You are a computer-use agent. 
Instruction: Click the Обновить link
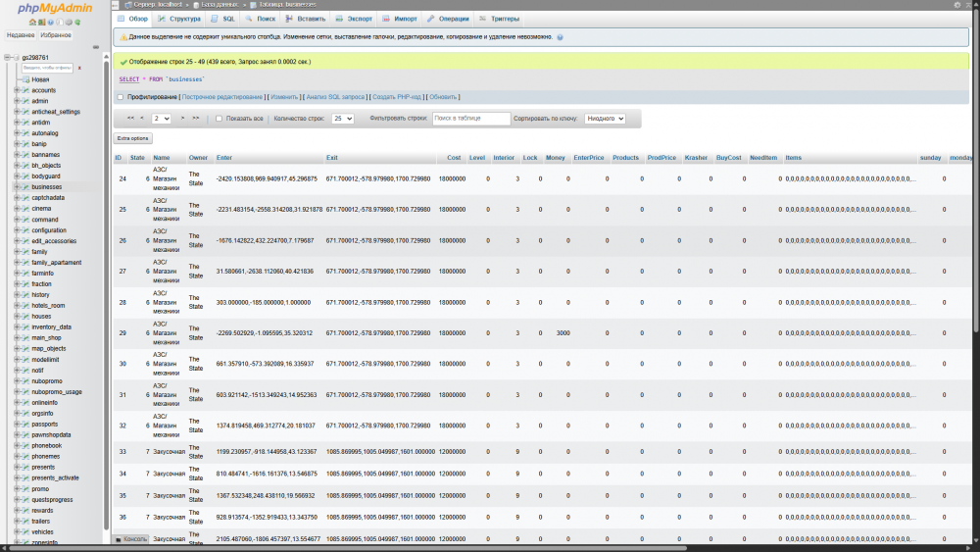point(443,97)
